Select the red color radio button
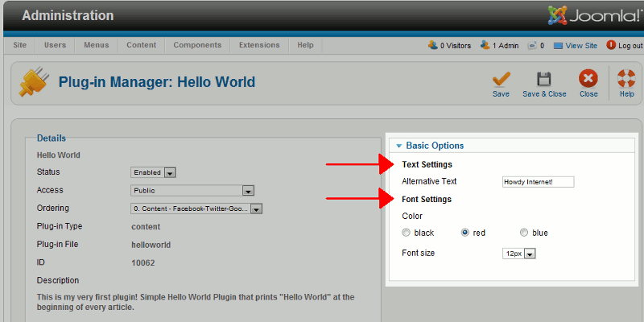The image size is (644, 322). click(465, 233)
